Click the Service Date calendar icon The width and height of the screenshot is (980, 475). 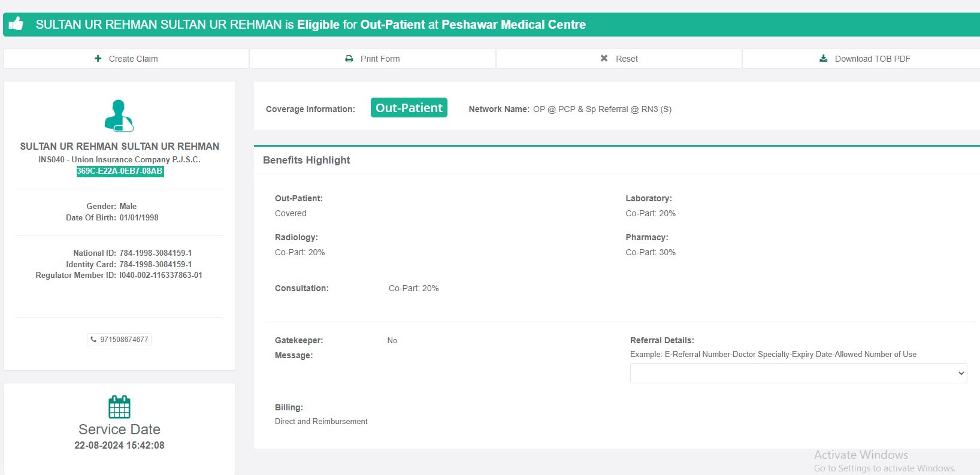click(x=119, y=407)
